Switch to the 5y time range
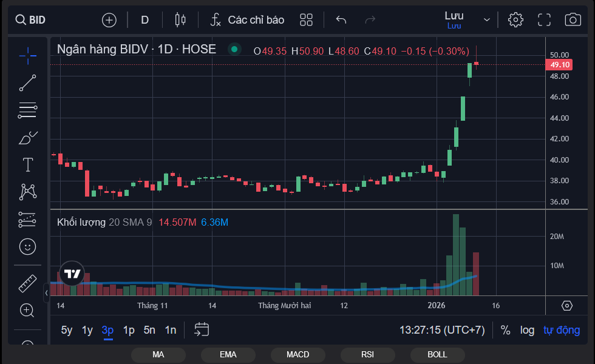This screenshot has height=364, width=595. (67, 330)
